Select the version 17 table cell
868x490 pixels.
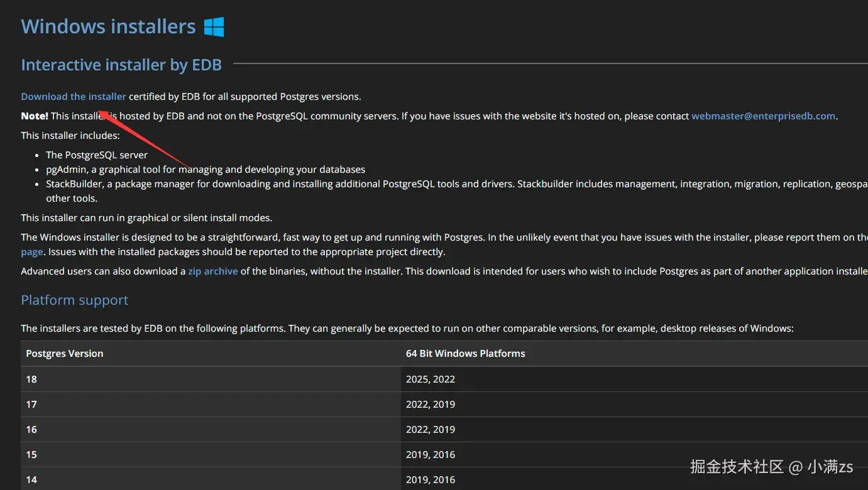click(x=31, y=405)
